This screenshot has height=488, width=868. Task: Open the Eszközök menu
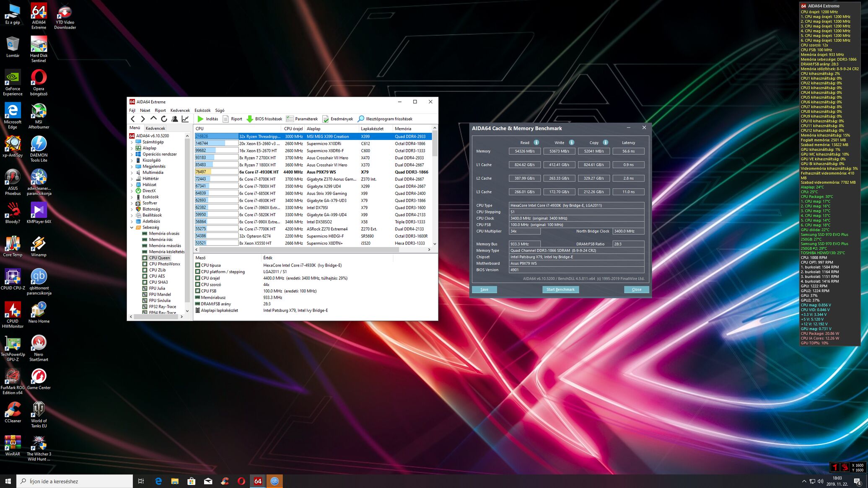[x=202, y=110]
